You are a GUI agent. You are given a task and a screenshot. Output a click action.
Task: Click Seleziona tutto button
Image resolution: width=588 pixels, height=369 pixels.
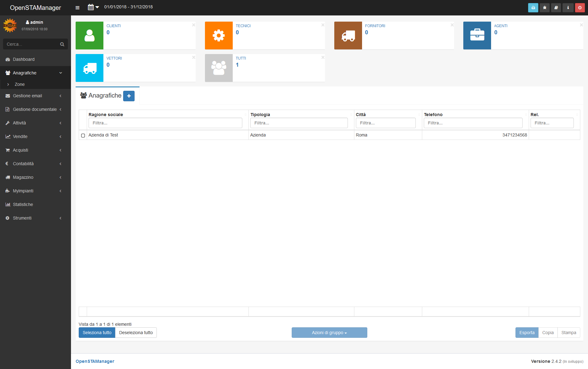click(x=97, y=333)
